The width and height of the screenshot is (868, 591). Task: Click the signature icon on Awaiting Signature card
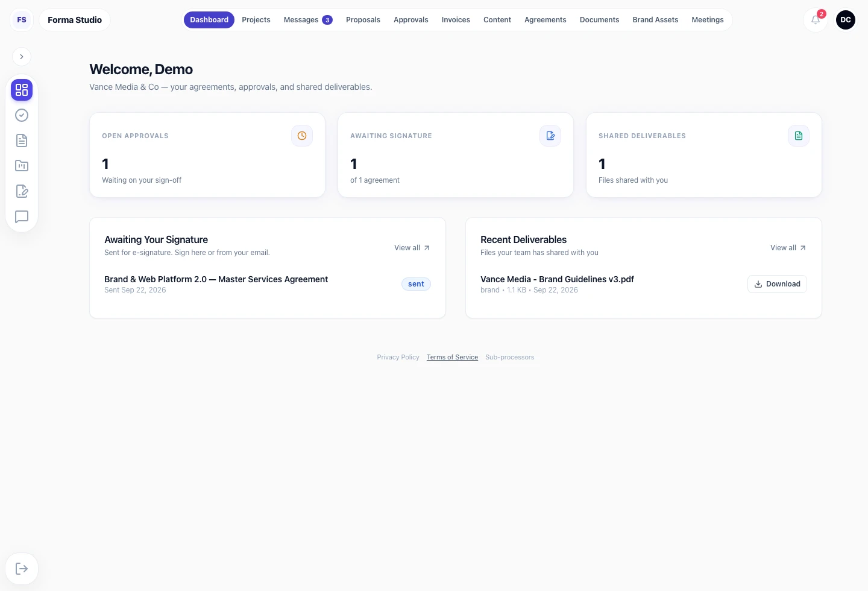pos(550,136)
